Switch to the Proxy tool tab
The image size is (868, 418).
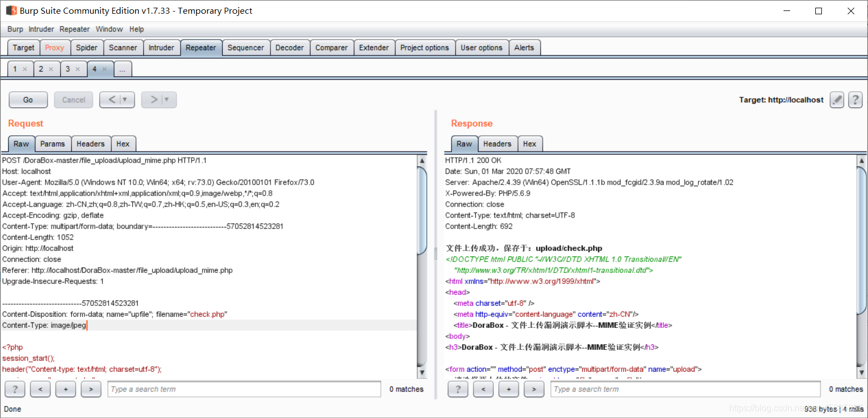[55, 48]
